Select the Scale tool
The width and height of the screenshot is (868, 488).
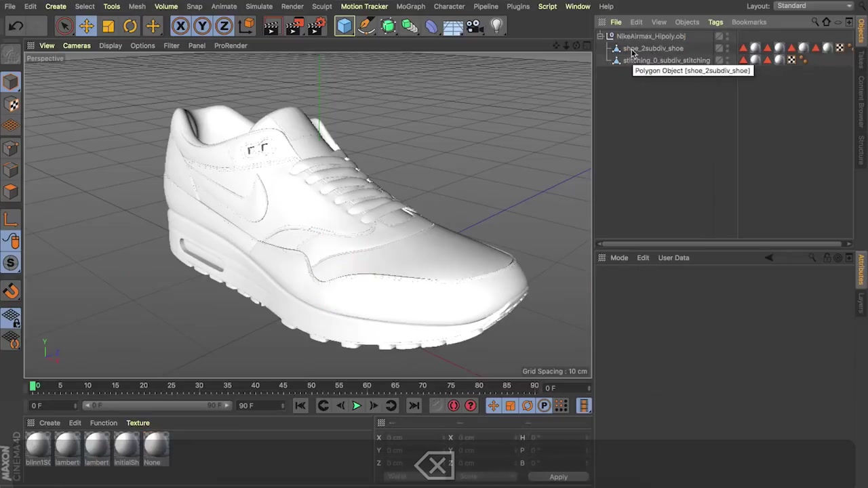(108, 26)
